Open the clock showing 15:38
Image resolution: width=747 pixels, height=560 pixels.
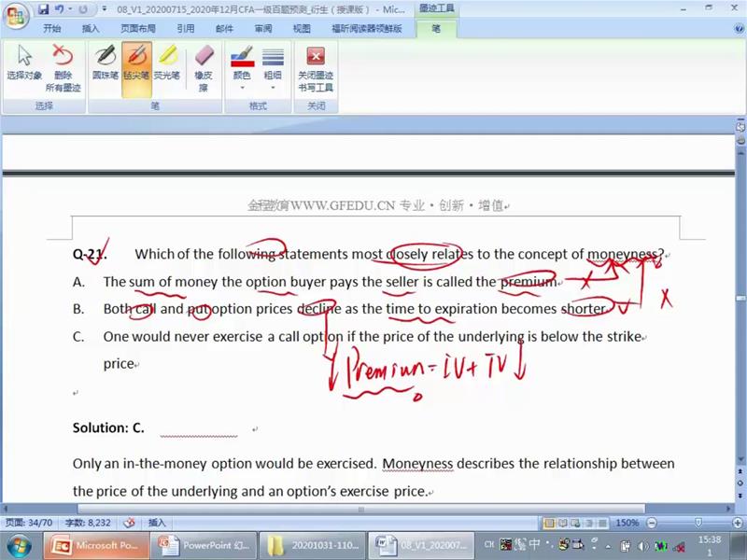[x=710, y=545]
